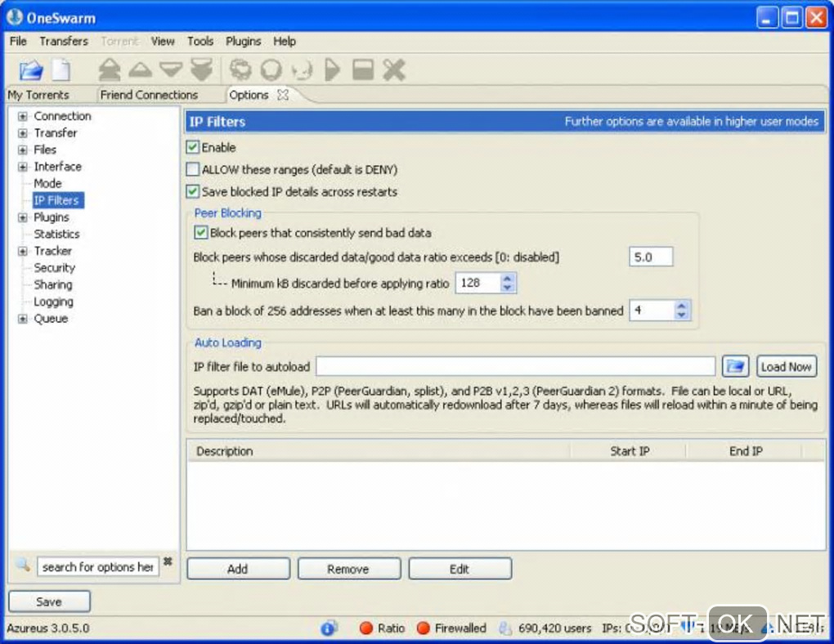
Task: Increase minimum kB discarded spinner up arrow
Action: 508,278
